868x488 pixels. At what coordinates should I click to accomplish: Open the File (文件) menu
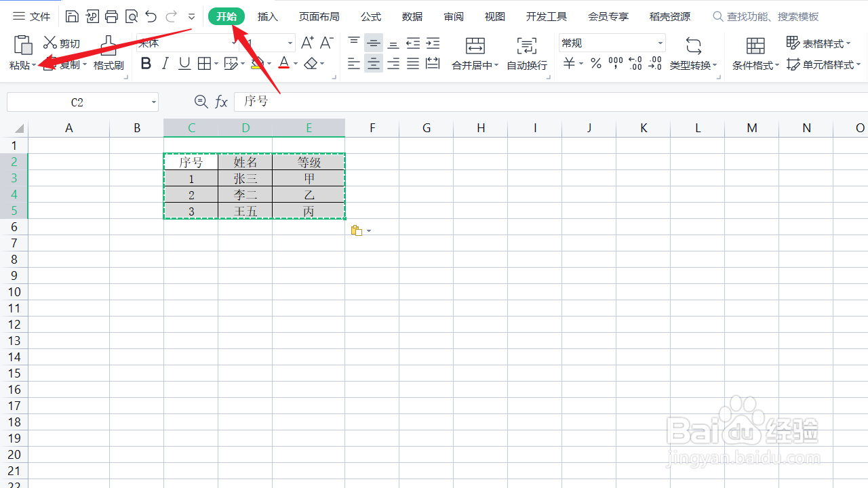tap(32, 16)
